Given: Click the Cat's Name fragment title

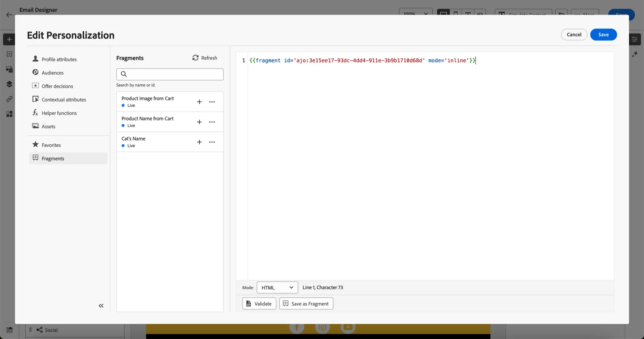Looking at the screenshot, I should point(133,139).
